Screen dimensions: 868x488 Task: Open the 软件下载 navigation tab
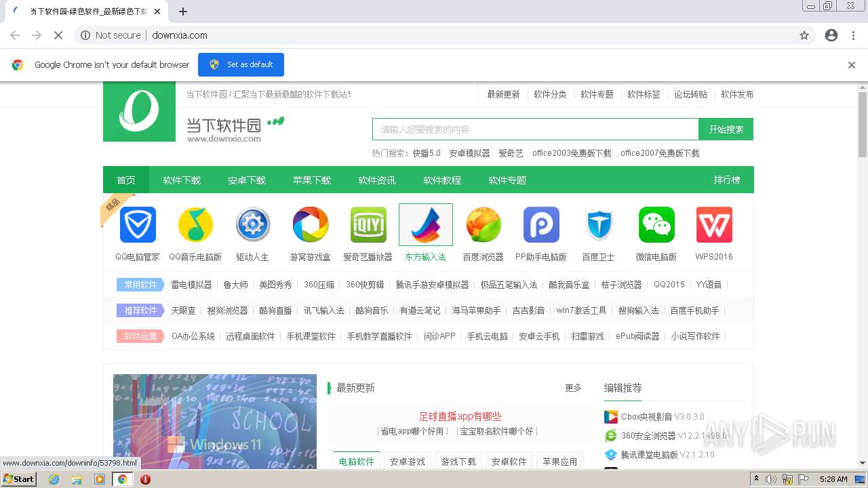pyautogui.click(x=182, y=180)
